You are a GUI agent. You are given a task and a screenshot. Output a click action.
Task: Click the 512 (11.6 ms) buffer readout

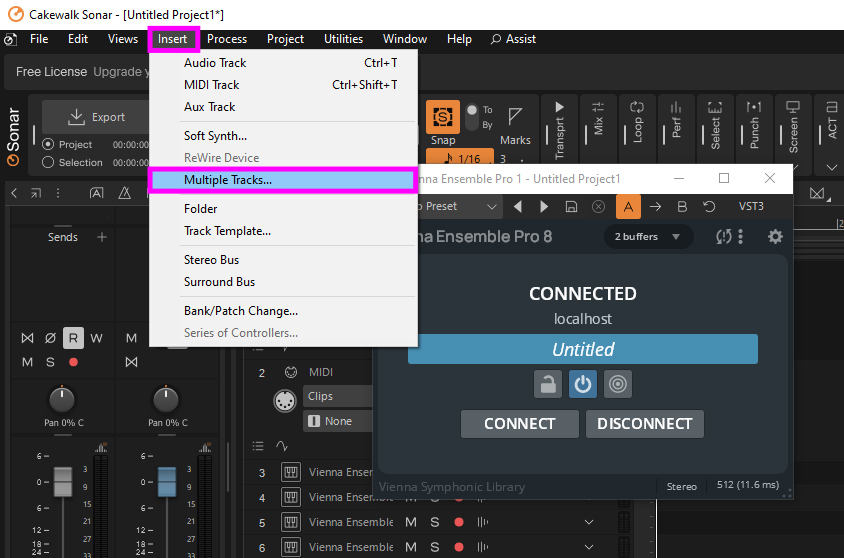(x=748, y=485)
